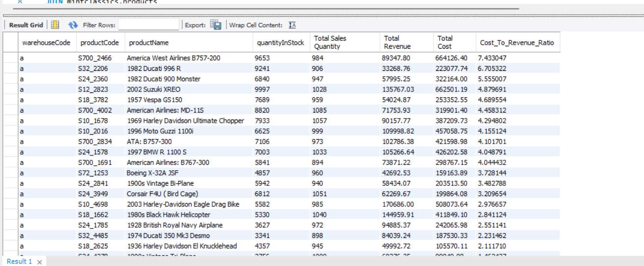Click the result grid form editor icon
The width and height of the screenshot is (644, 266).
click(x=55, y=25)
